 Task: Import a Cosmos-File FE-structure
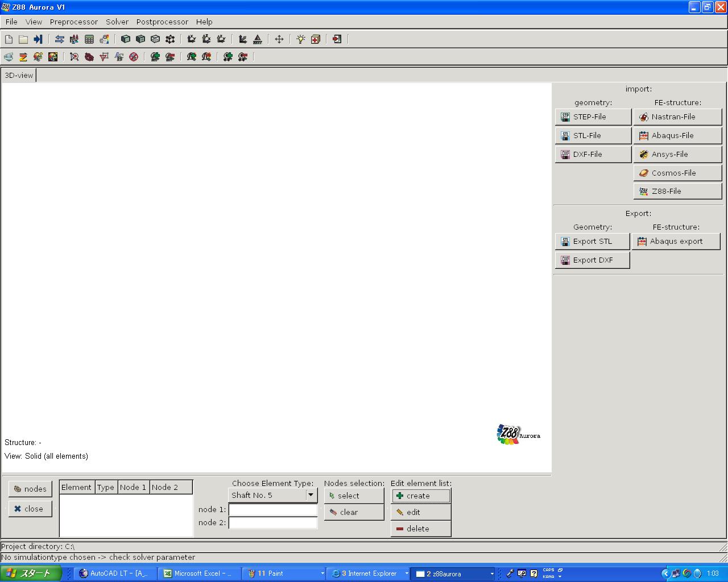coord(678,173)
